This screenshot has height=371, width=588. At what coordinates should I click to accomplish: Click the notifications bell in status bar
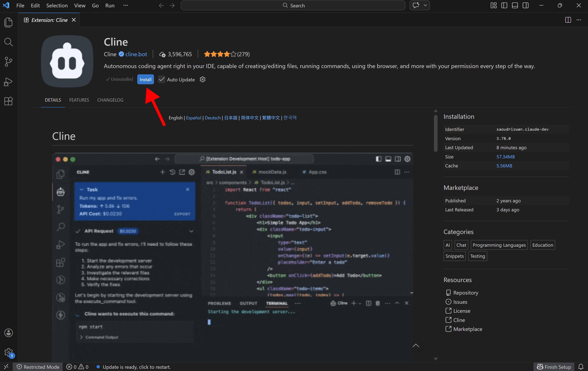click(x=581, y=367)
